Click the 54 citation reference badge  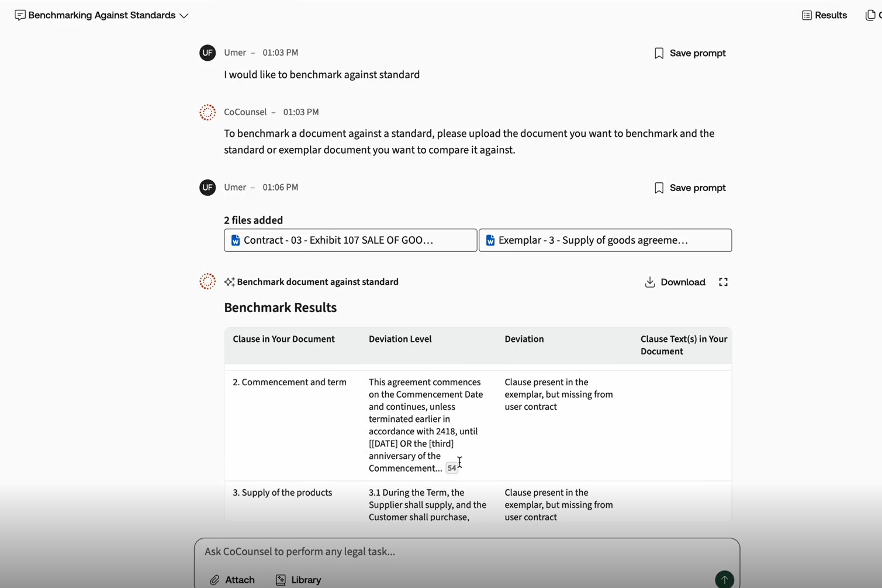[x=451, y=468]
